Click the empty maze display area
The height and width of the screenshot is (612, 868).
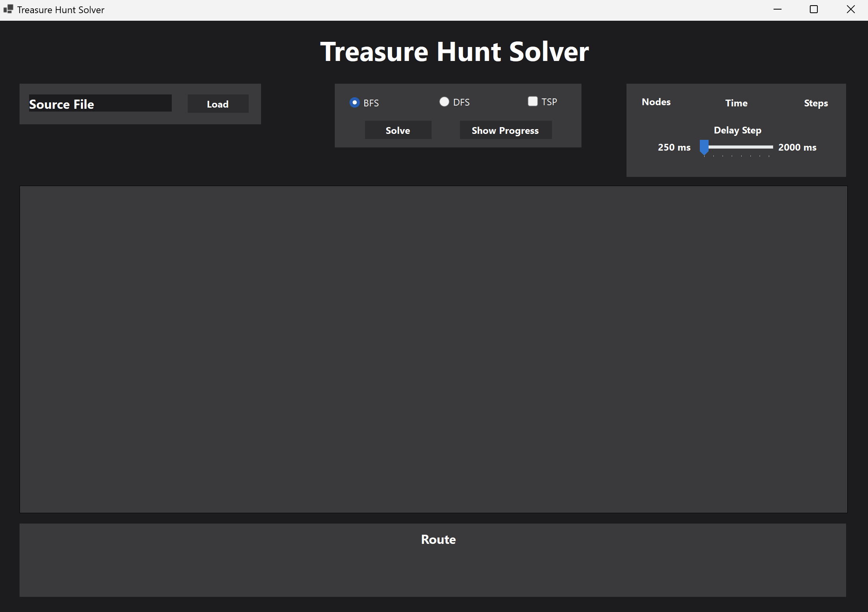click(x=433, y=349)
